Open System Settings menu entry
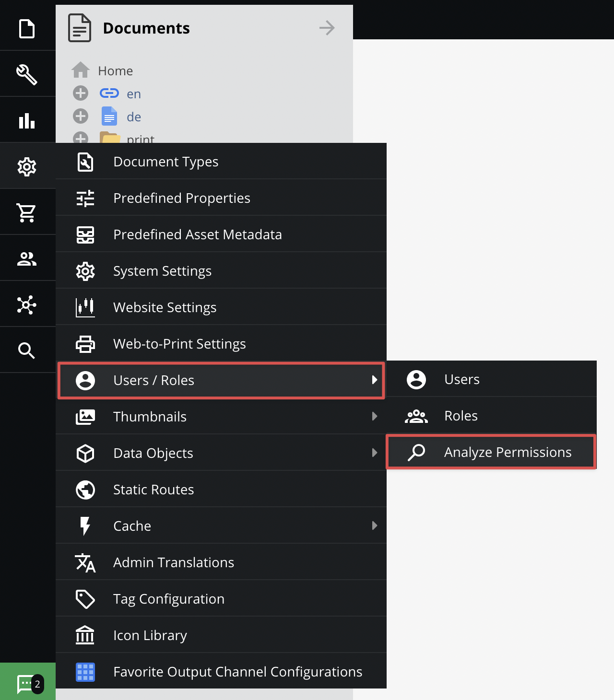The image size is (614, 700). [x=162, y=271]
